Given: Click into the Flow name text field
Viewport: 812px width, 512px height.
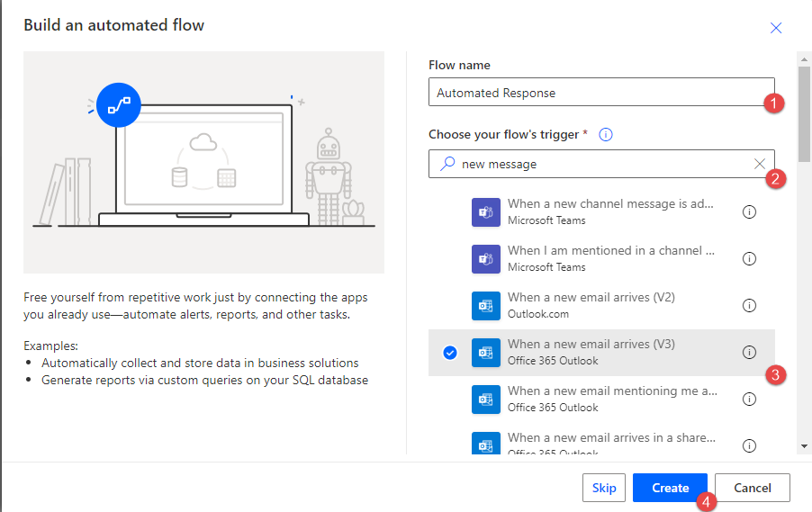Looking at the screenshot, I should [594, 93].
